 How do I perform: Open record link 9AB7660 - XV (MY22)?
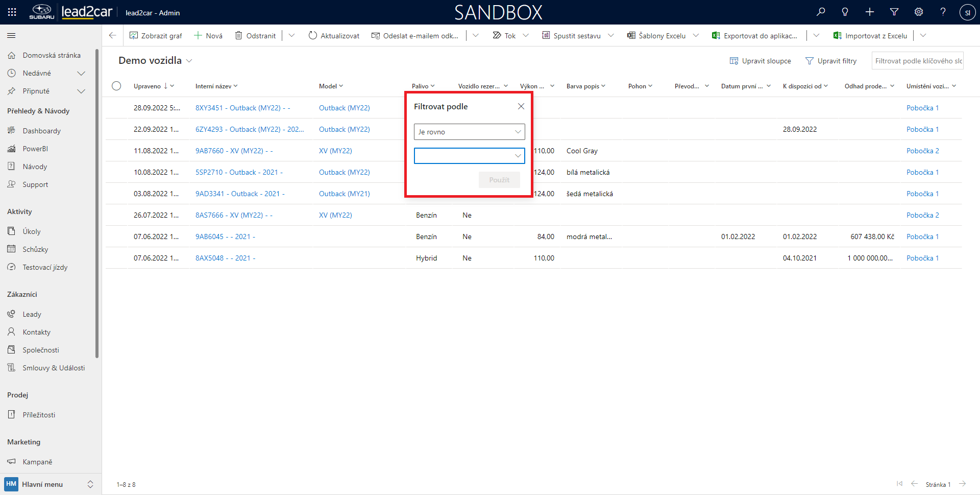[x=234, y=151]
